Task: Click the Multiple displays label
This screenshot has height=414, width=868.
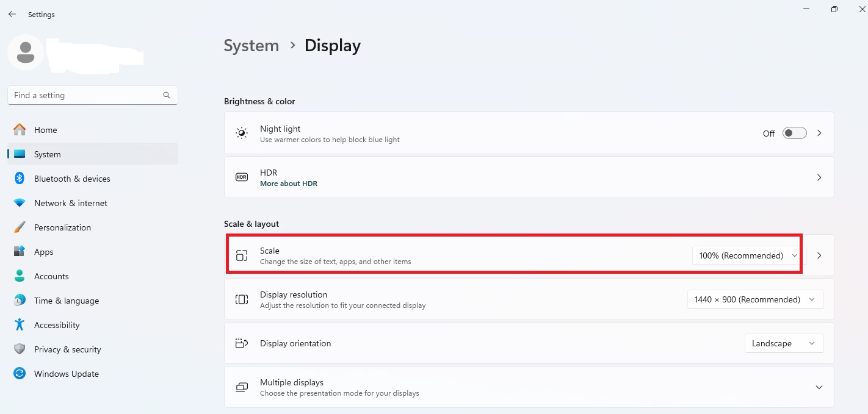Action: tap(292, 382)
